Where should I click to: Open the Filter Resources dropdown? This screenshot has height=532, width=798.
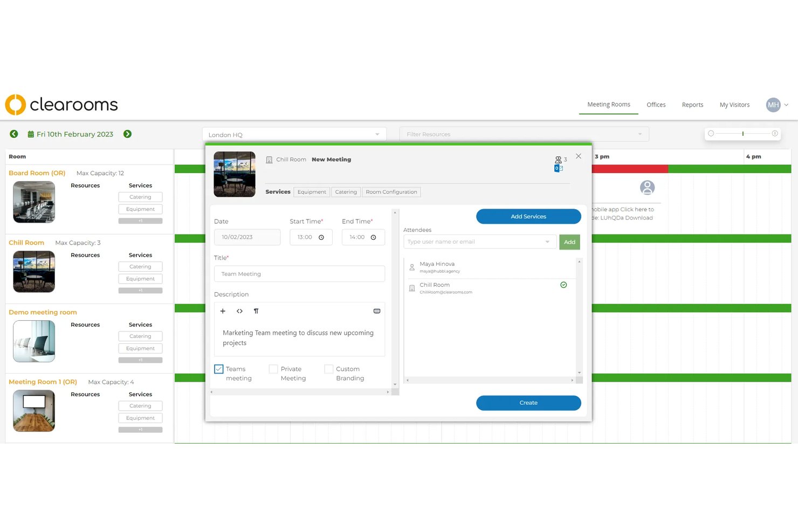click(524, 134)
